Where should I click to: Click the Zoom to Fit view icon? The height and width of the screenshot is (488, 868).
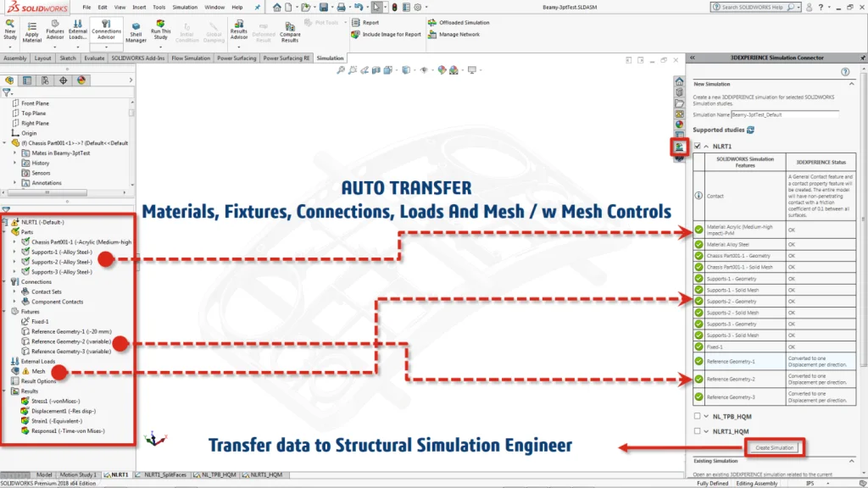point(341,70)
